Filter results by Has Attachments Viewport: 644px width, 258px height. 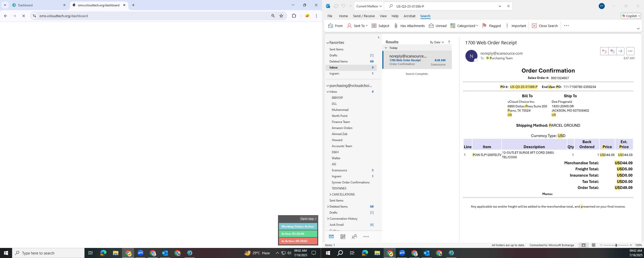pos(409,26)
